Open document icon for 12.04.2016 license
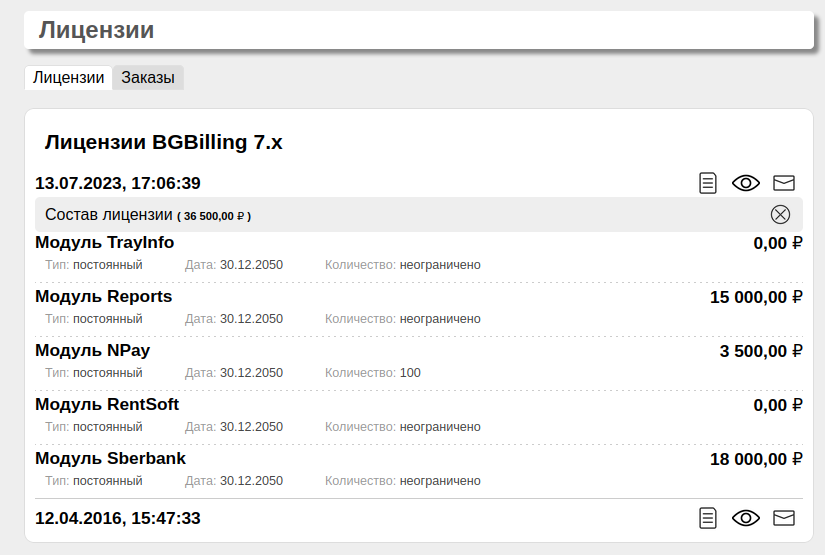 click(708, 518)
